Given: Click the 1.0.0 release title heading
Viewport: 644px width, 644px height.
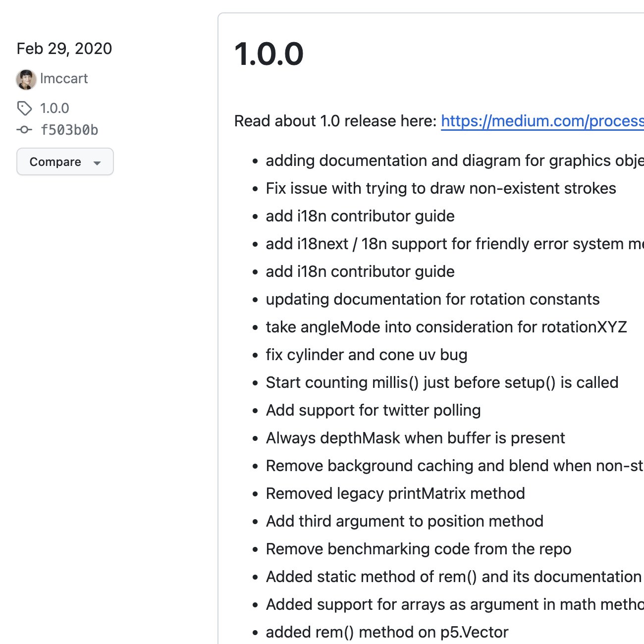Looking at the screenshot, I should tap(269, 54).
